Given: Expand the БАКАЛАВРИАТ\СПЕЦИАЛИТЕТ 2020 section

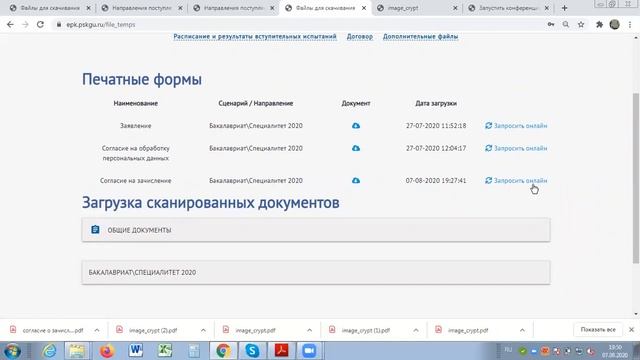Looking at the screenshot, I should point(316,272).
